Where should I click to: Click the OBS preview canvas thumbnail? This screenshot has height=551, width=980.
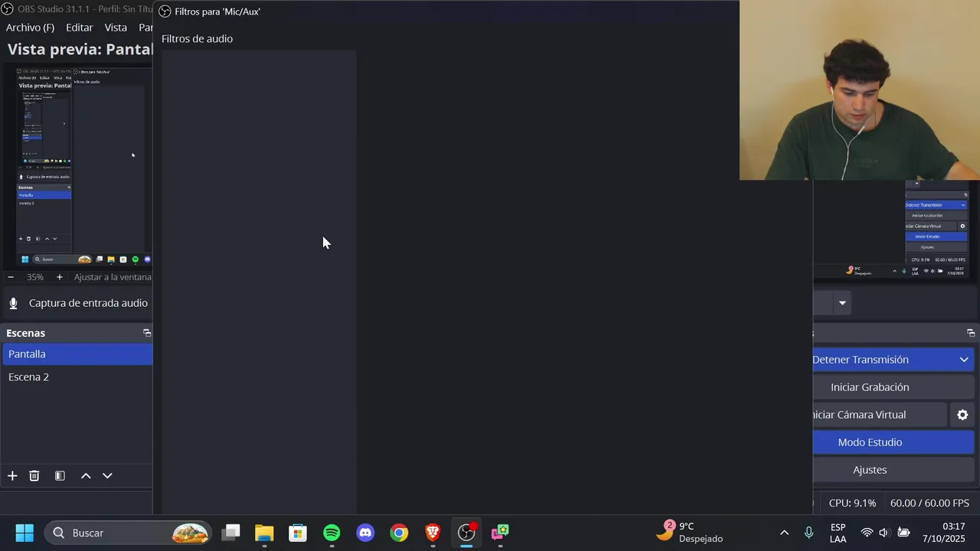tap(84, 167)
